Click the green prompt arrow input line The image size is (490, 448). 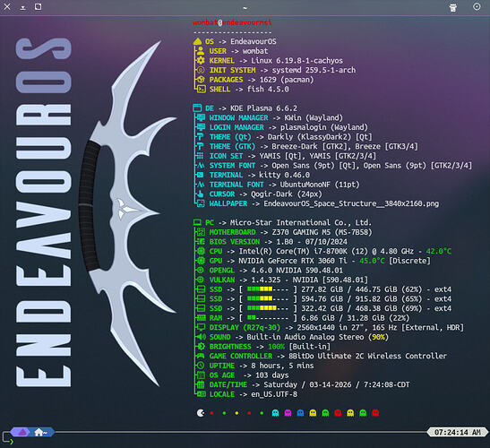click(12, 442)
